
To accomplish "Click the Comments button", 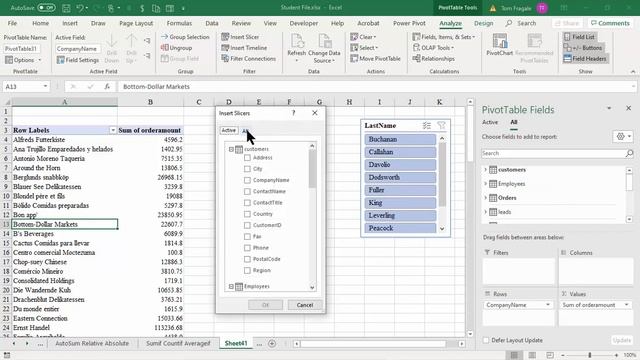I will pyautogui.click(x=610, y=23).
